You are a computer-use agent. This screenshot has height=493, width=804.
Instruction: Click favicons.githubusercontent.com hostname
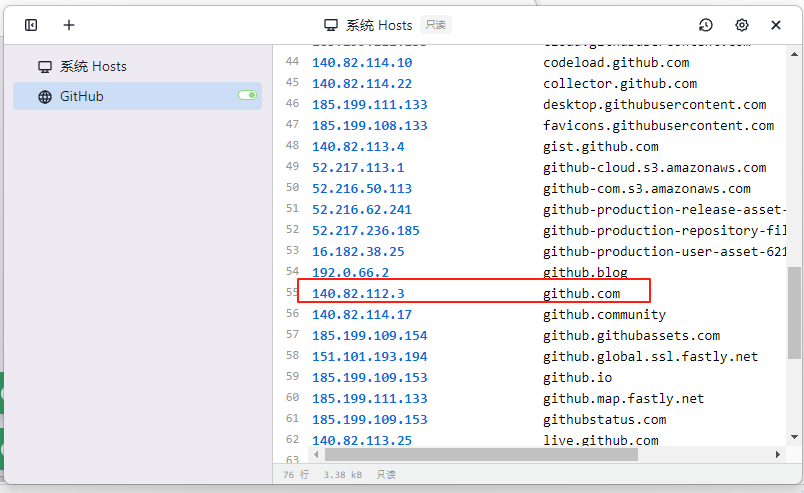tap(658, 126)
